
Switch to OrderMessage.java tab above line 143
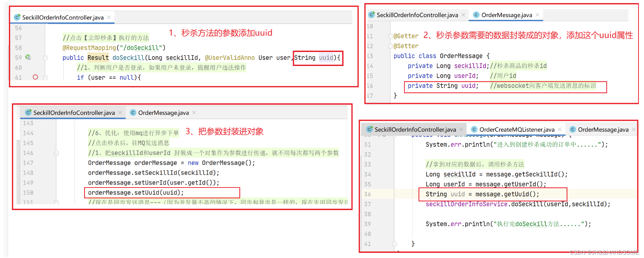[163, 113]
